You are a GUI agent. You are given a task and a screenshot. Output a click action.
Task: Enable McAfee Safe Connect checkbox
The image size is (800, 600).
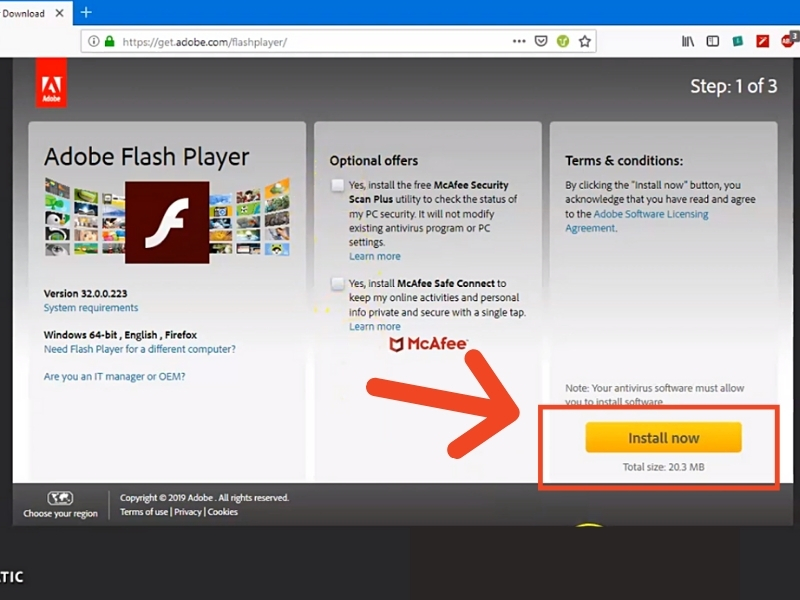(x=337, y=283)
